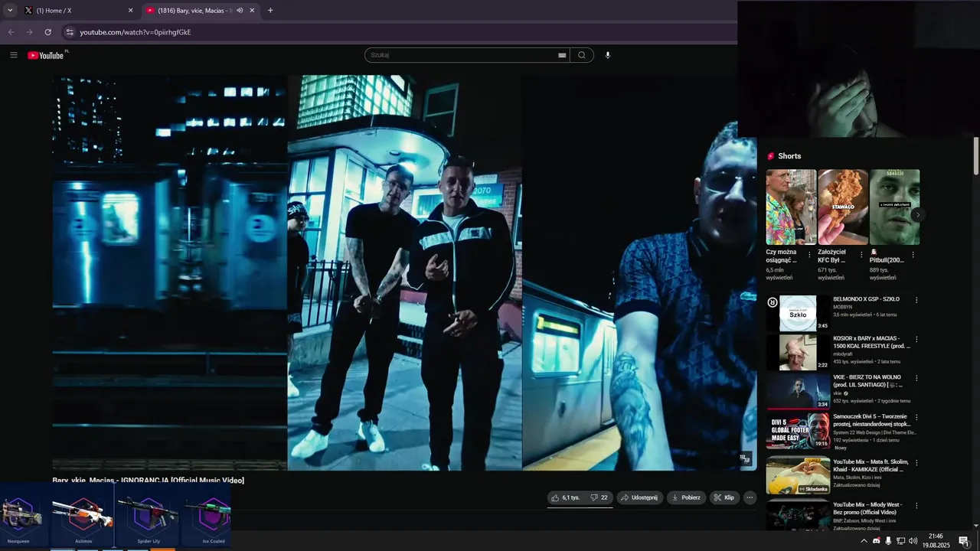Screen dimensions: 980x551
Task: Click the Spider Lily skin icon
Action: pos(148,515)
